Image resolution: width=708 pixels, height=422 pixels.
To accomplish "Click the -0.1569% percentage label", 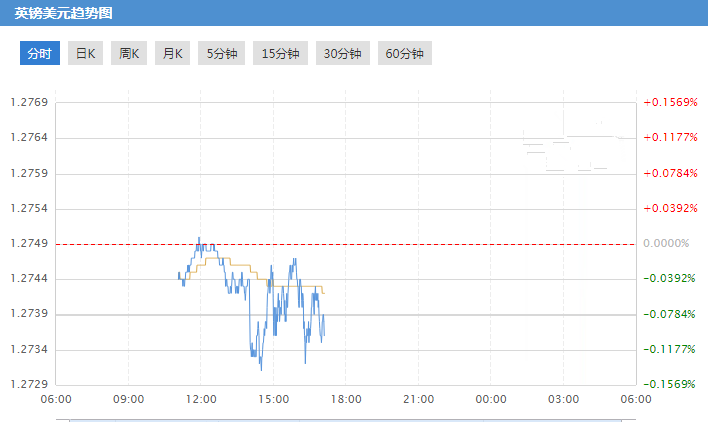I will coord(669,384).
